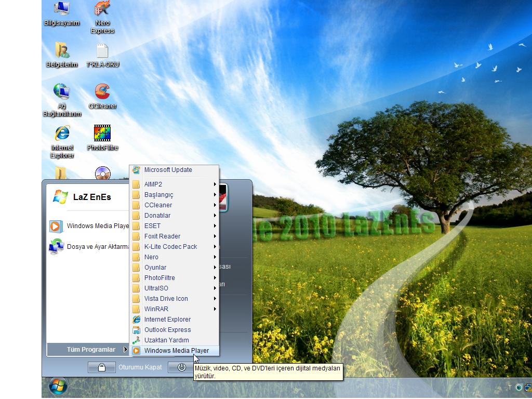This screenshot has height=399, width=532.
Task: Launch Outlook Express from programs list
Action: 175,330
